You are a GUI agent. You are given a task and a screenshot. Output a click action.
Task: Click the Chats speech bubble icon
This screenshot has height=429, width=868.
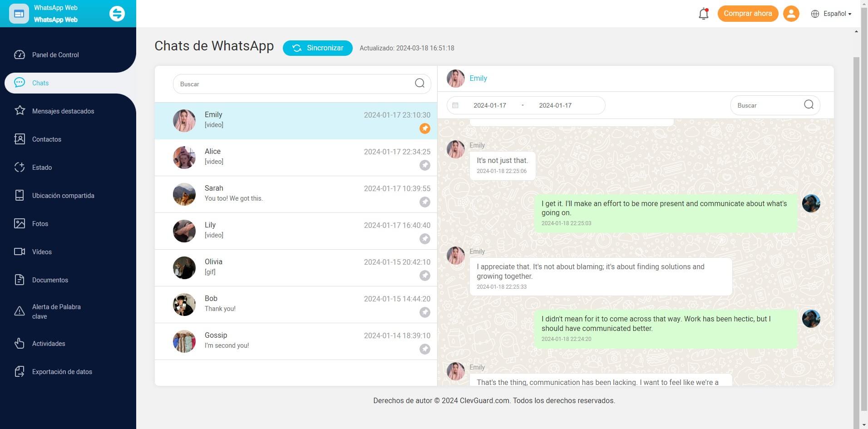point(20,83)
